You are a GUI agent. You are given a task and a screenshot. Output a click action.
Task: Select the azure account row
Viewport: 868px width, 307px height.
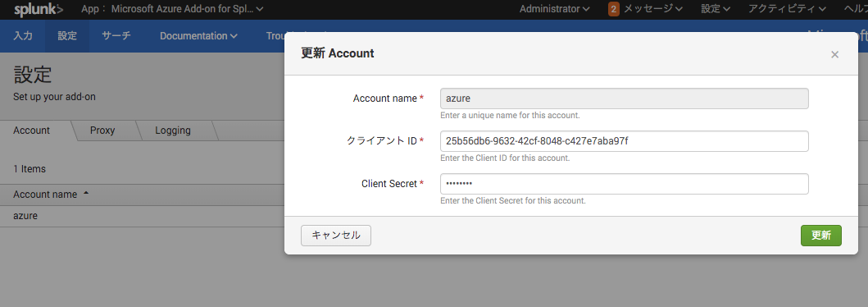point(143,216)
